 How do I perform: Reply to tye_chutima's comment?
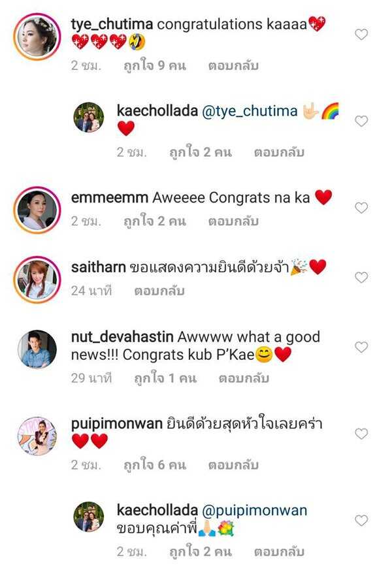point(233,65)
